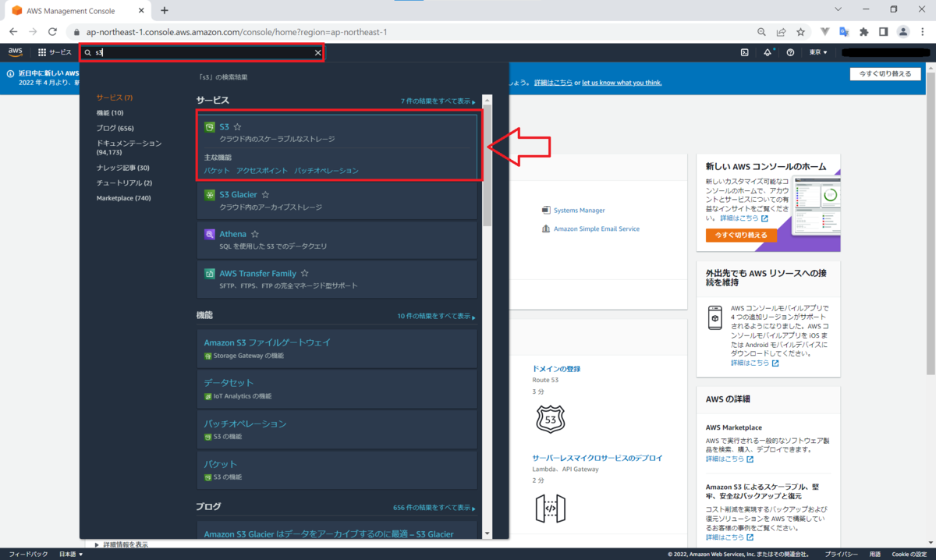Go back in the browser
Viewport: 936px width, 560px height.
click(x=12, y=32)
